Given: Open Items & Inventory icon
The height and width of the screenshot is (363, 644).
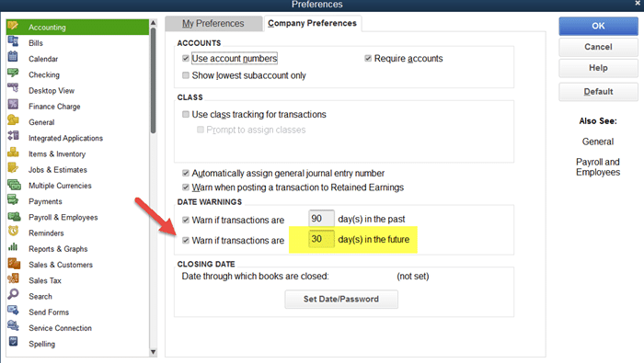Looking at the screenshot, I should [13, 153].
